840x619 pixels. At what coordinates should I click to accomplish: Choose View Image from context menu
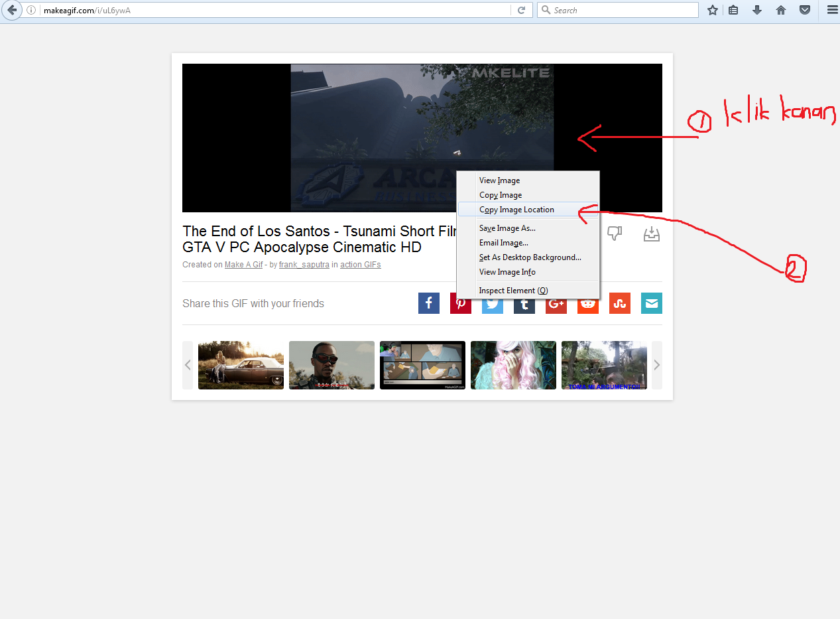528,180
